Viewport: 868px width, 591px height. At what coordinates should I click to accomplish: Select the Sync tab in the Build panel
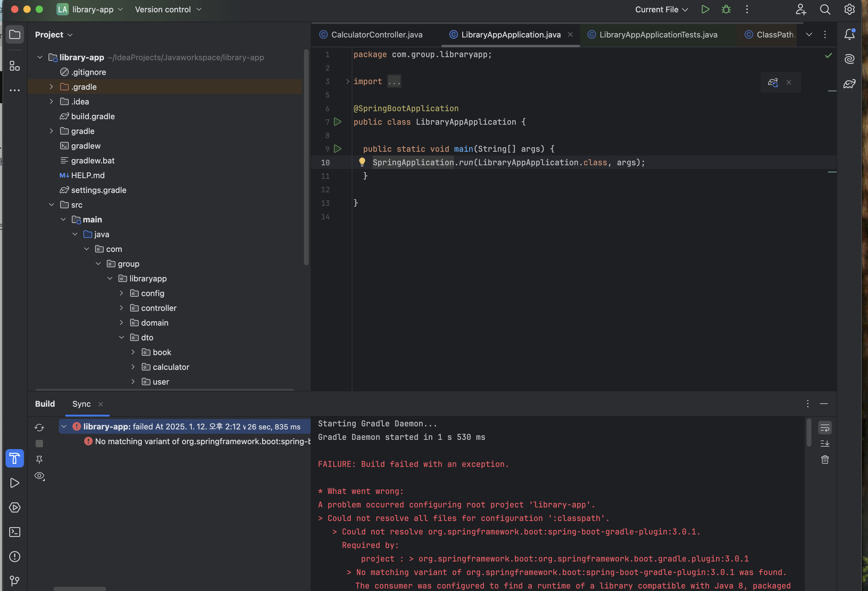coord(81,404)
